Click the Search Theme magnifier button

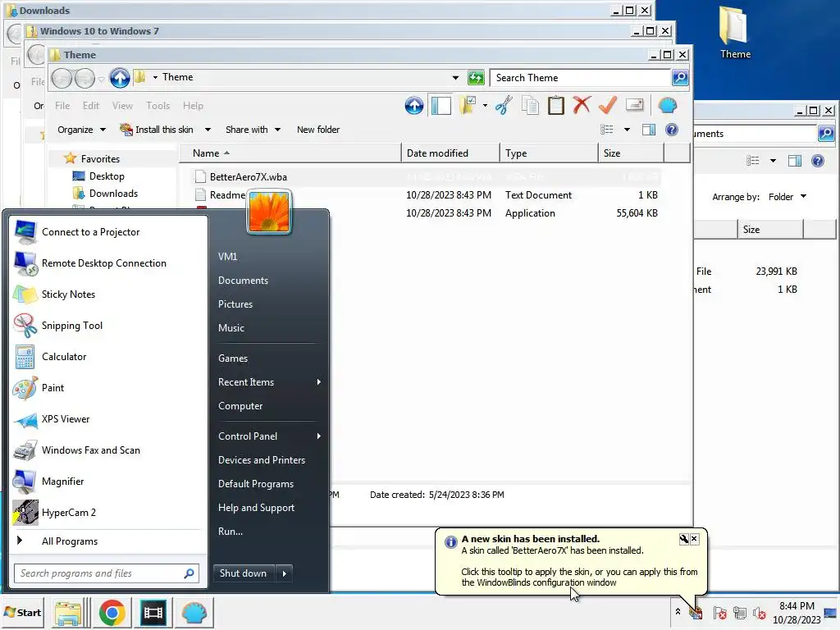(680, 78)
